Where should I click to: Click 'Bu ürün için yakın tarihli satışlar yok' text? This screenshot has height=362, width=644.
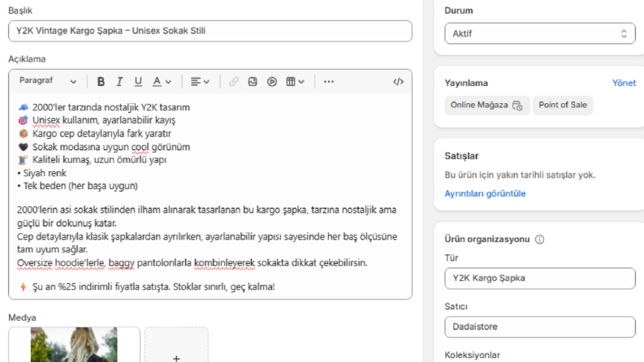pos(520,175)
